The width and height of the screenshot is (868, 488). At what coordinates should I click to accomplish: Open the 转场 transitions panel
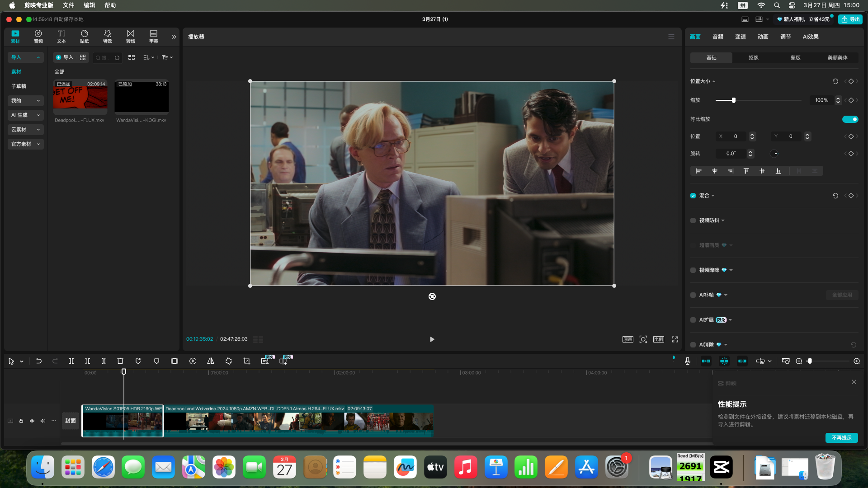click(x=131, y=37)
